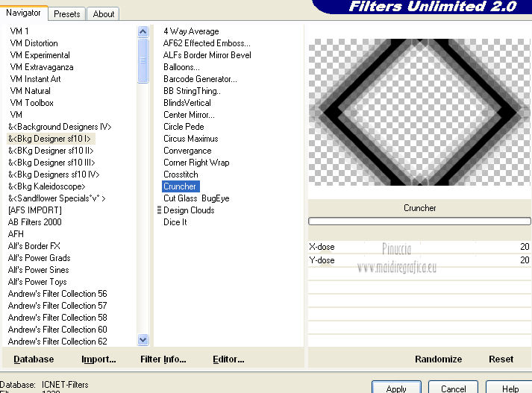Screen dimensions: 532x393
Task: Select [AFS IMPORT] category
Action: (34, 210)
